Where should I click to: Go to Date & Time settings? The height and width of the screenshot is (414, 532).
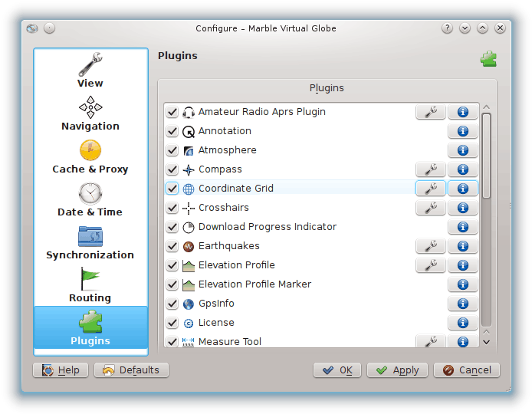tap(90, 200)
